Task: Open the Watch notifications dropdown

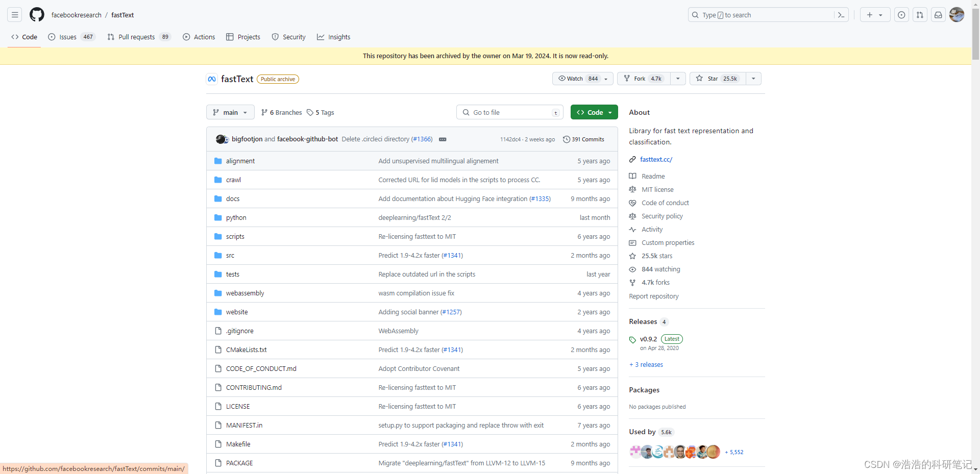Action: pyautogui.click(x=583, y=79)
